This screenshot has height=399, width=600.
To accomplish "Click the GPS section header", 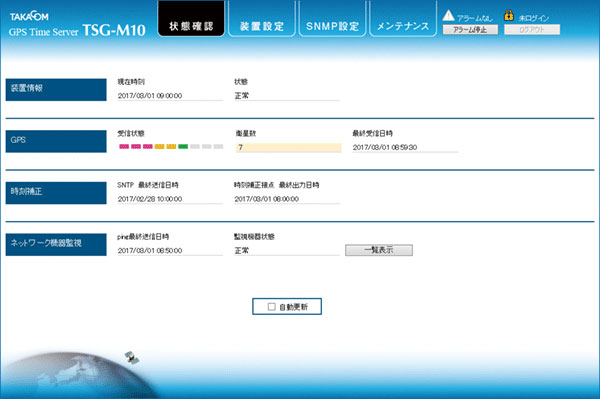I will (x=56, y=141).
